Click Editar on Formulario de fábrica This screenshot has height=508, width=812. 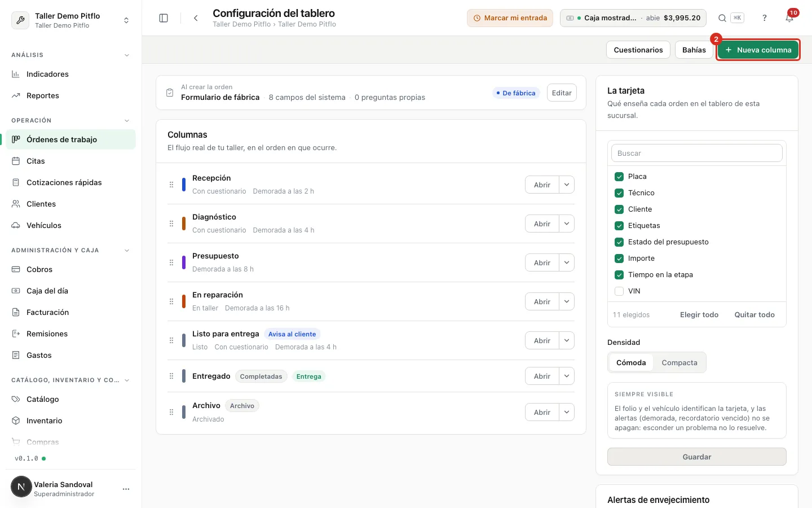coord(562,93)
